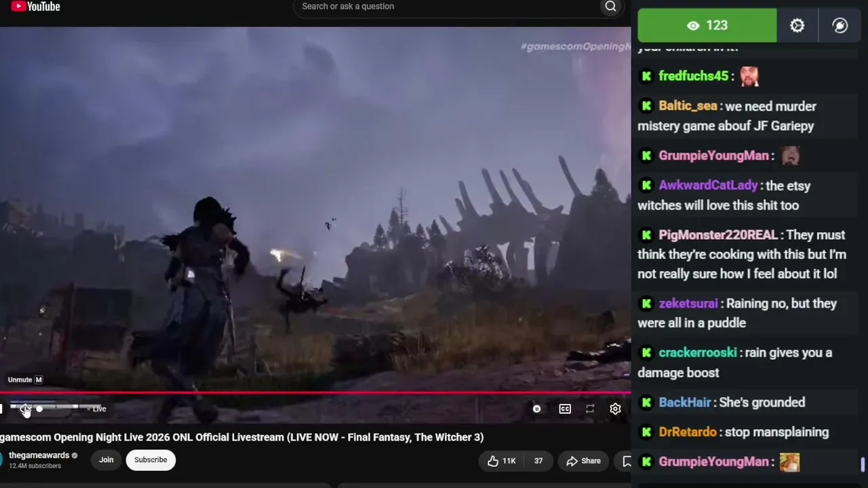Click the Kick badge beside crackerrooski
The width and height of the screenshot is (868, 488).
pos(646,352)
